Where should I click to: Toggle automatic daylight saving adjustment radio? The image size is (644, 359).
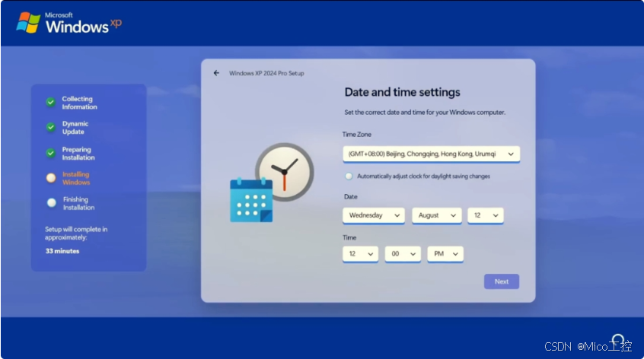coord(349,176)
